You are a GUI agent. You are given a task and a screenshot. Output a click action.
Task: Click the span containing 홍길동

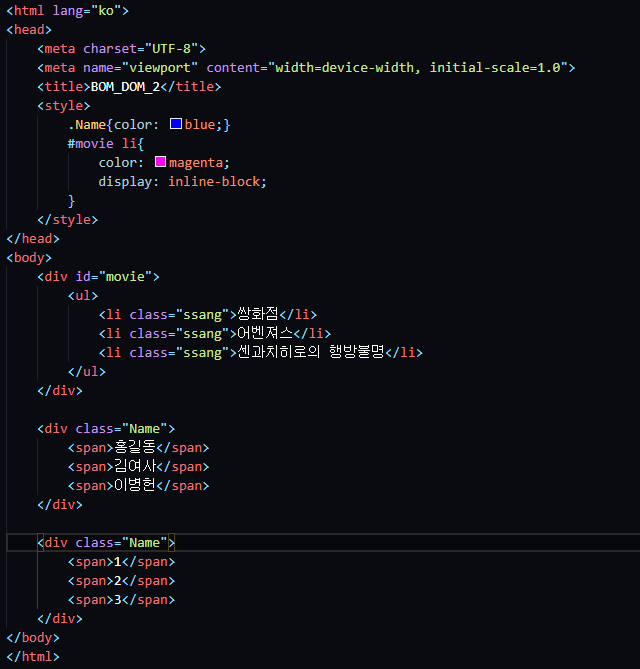pos(139,448)
